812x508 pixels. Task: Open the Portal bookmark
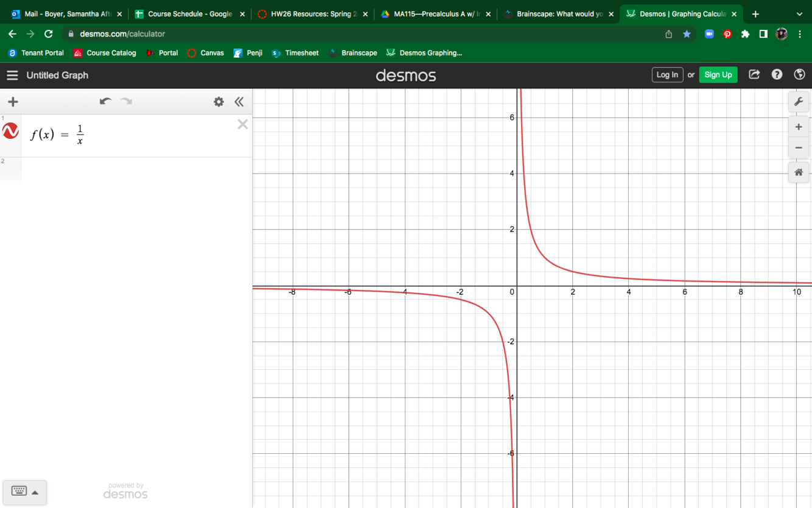click(x=162, y=53)
